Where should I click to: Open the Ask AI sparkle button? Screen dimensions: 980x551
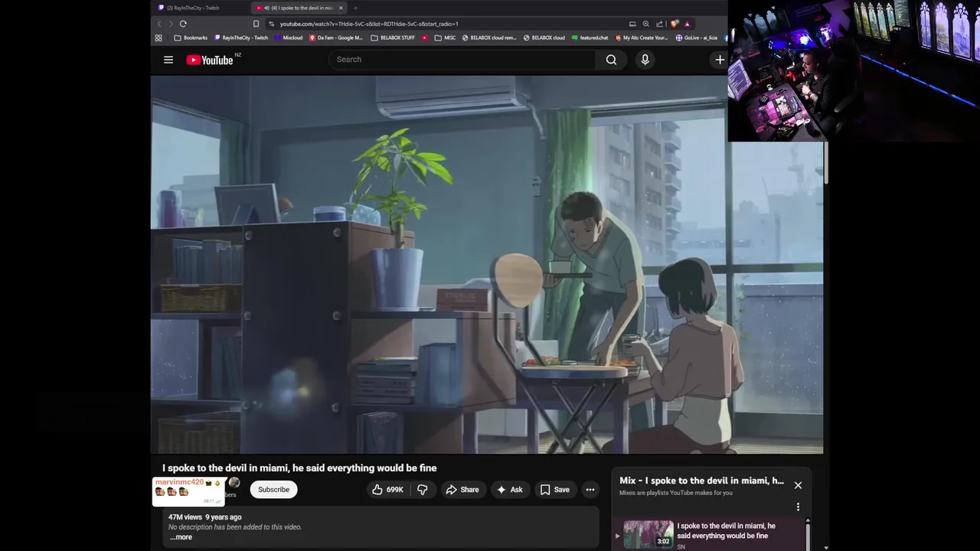pos(510,490)
